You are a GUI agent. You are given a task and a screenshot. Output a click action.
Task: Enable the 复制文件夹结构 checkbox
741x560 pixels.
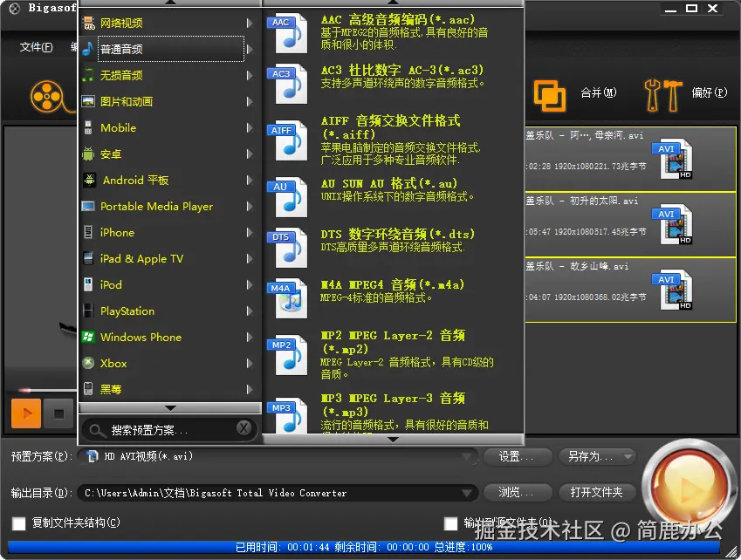19,523
